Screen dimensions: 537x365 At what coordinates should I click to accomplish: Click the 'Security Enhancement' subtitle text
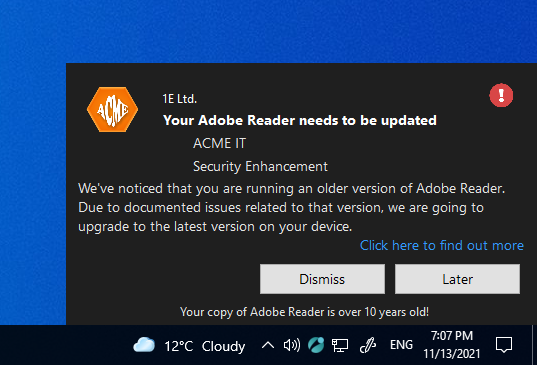click(260, 166)
